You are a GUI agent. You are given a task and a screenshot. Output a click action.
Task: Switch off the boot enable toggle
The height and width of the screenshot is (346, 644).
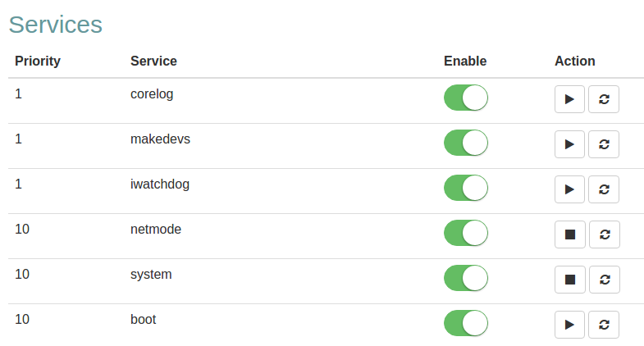point(465,323)
